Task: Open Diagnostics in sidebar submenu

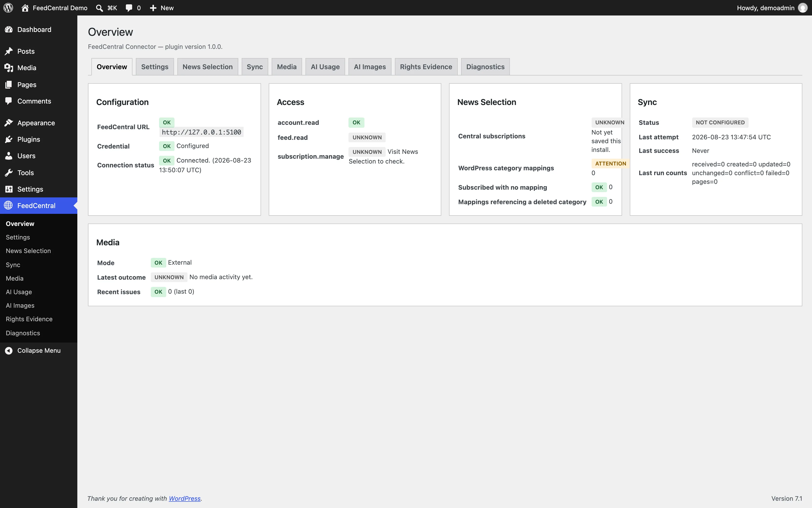Action: point(23,333)
